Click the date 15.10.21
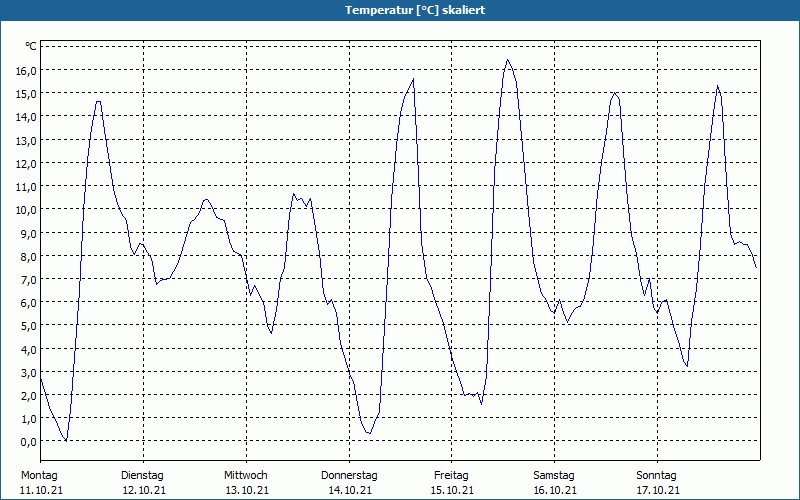Screen dimensions: 800x500 [453, 490]
